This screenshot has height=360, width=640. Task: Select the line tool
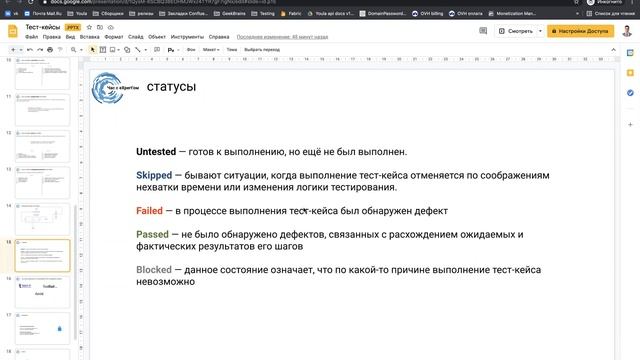pyautogui.click(x=138, y=50)
